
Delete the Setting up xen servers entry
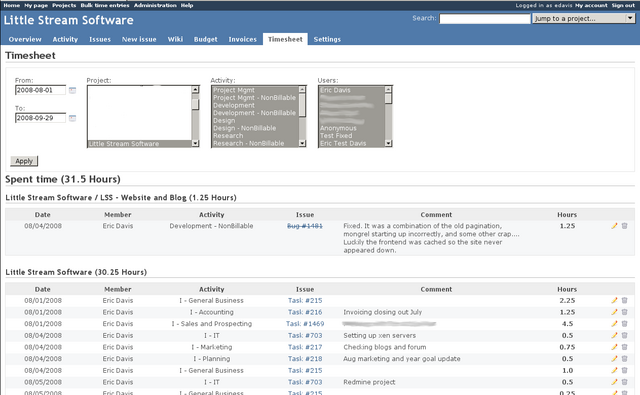click(624, 335)
